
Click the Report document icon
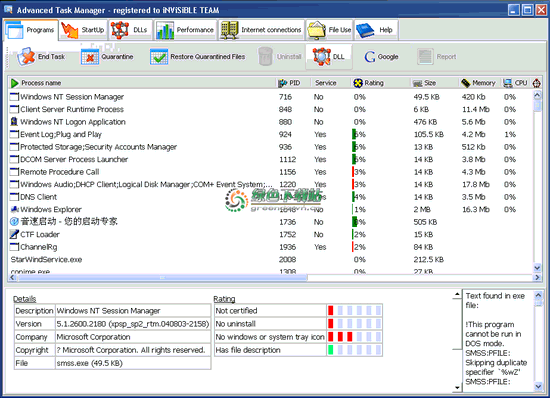(425, 56)
